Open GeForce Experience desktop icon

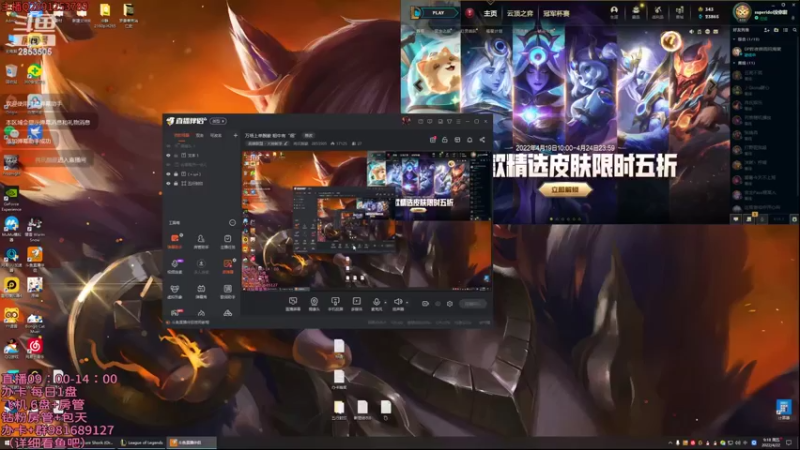point(11,198)
